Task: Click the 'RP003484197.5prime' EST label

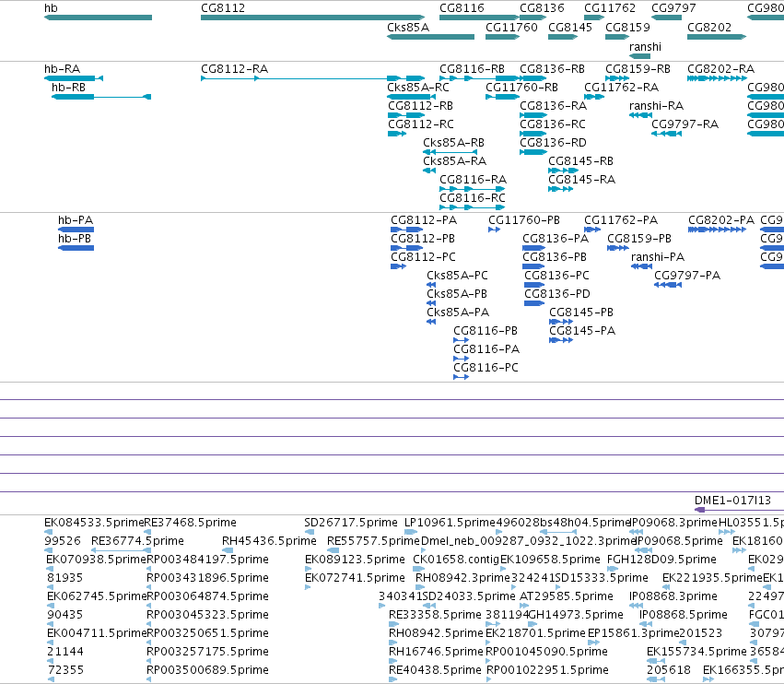Action: [207, 560]
